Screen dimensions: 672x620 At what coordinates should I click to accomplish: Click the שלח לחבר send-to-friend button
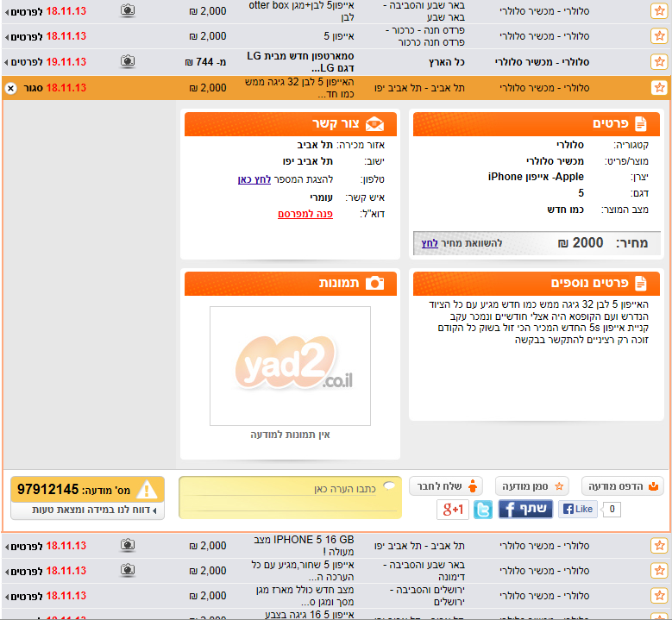[445, 486]
